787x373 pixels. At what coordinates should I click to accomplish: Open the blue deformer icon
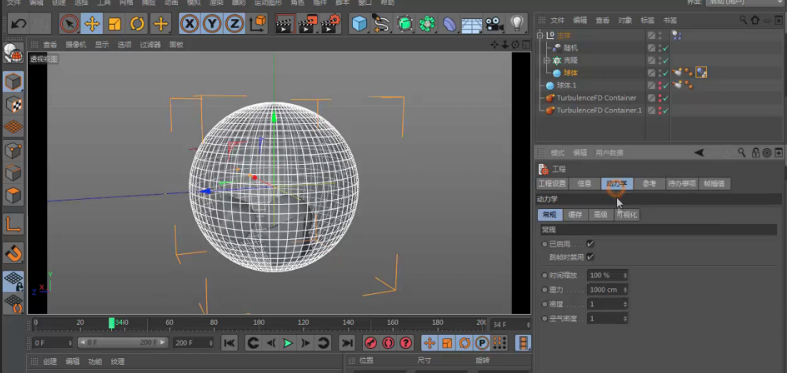click(450, 24)
